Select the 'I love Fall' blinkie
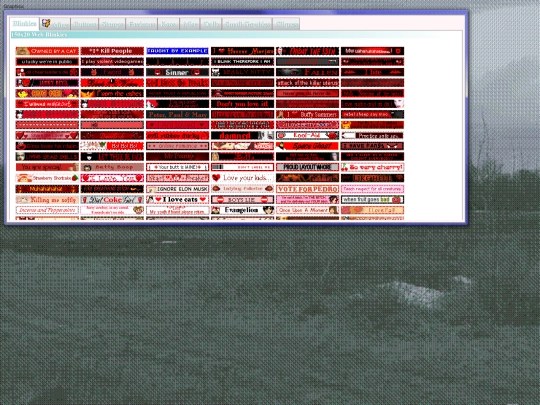The height and width of the screenshot is (405, 540). (372, 210)
